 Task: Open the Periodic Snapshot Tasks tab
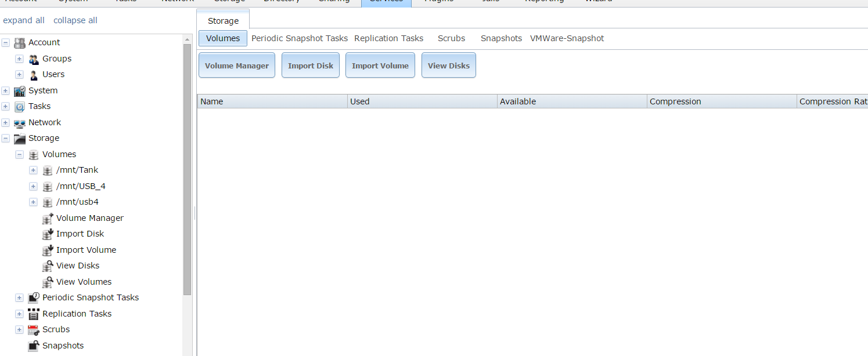[300, 38]
